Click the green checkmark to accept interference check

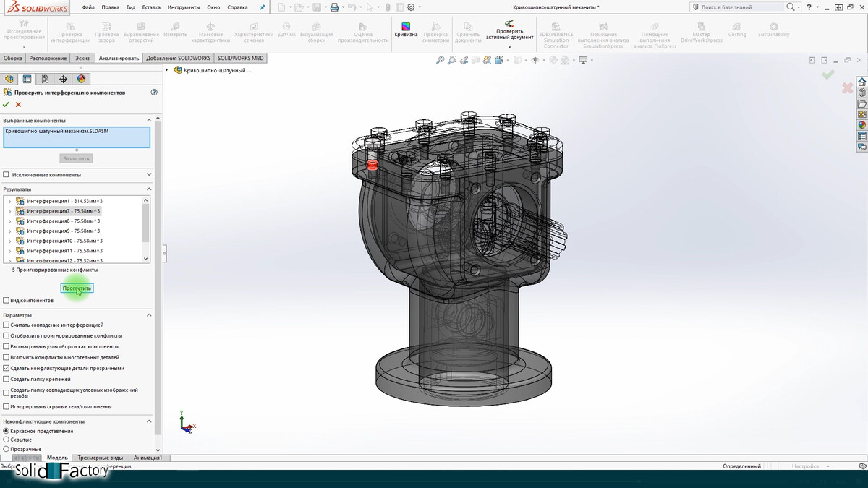(6, 105)
